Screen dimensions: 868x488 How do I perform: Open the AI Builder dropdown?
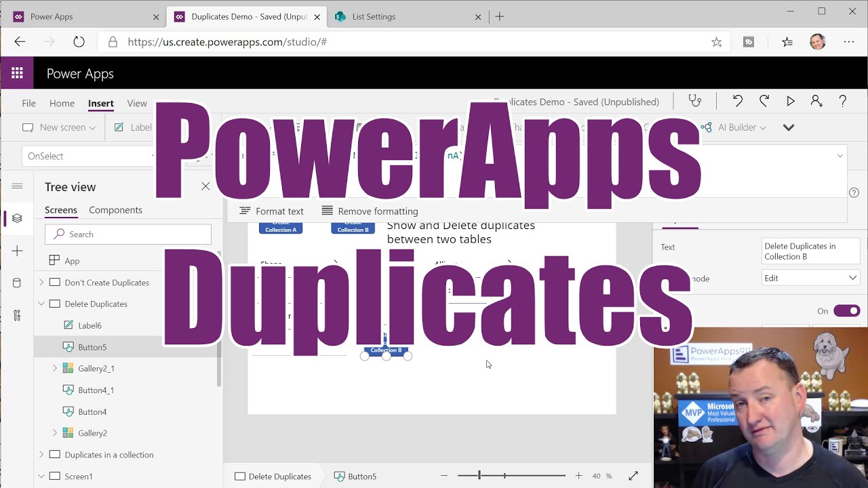(x=734, y=127)
